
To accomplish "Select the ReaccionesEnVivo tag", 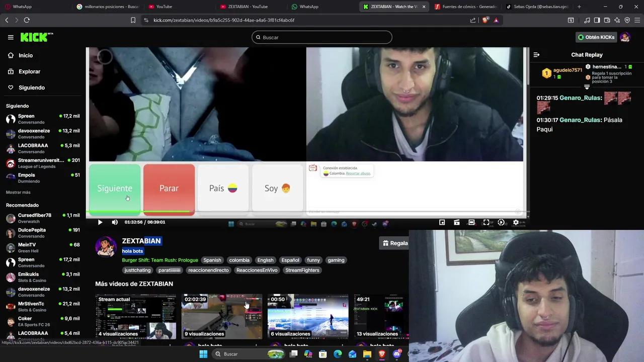I will coord(257,270).
